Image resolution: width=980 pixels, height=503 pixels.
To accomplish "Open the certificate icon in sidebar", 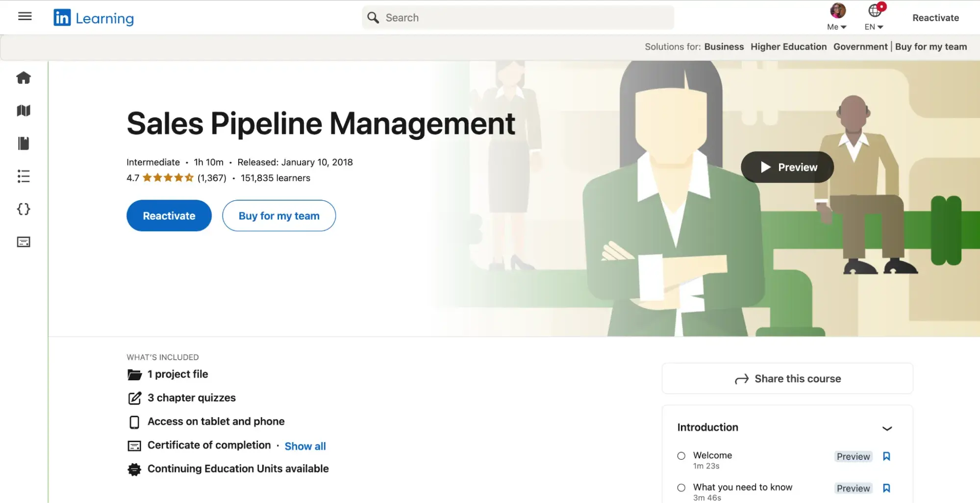I will [24, 242].
